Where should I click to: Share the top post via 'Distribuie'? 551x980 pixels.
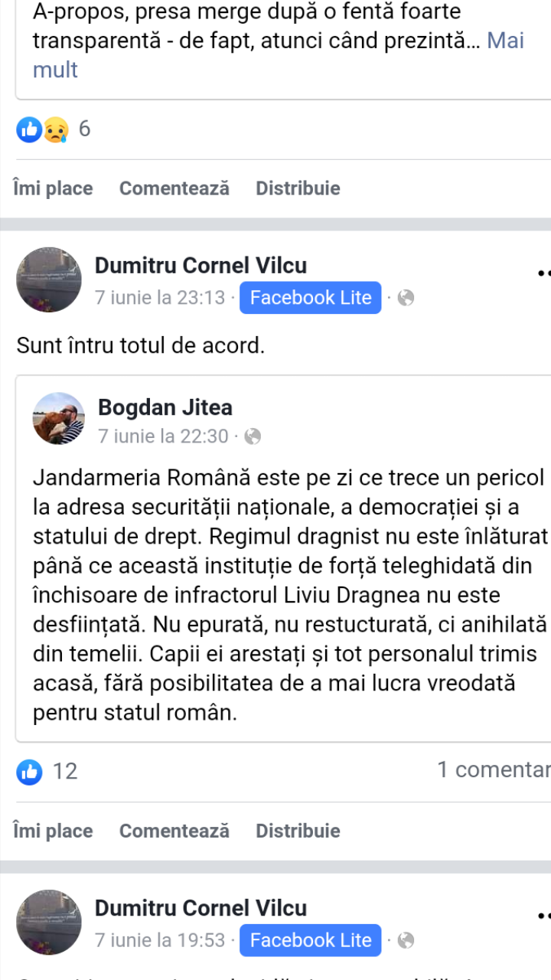click(x=298, y=188)
